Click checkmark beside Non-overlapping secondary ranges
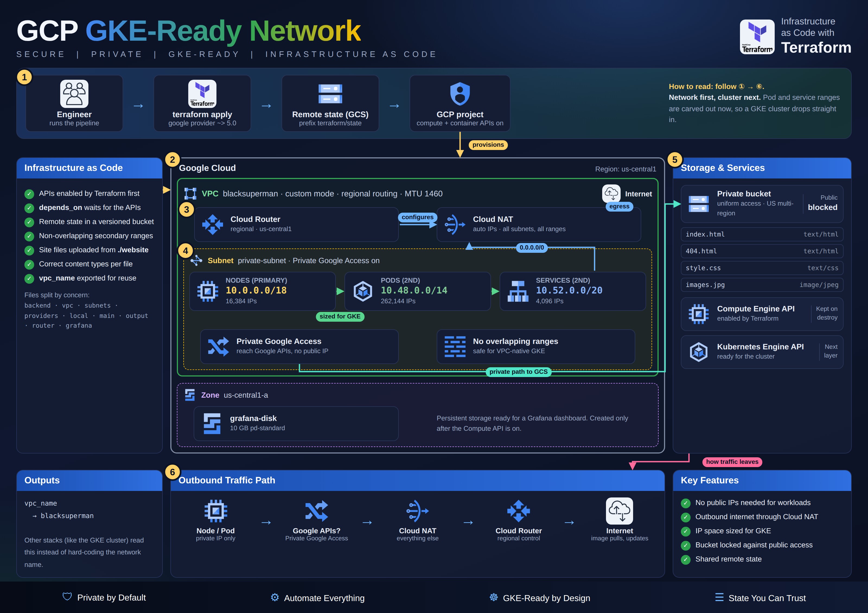Image resolution: width=868 pixels, height=613 pixels. tap(29, 236)
